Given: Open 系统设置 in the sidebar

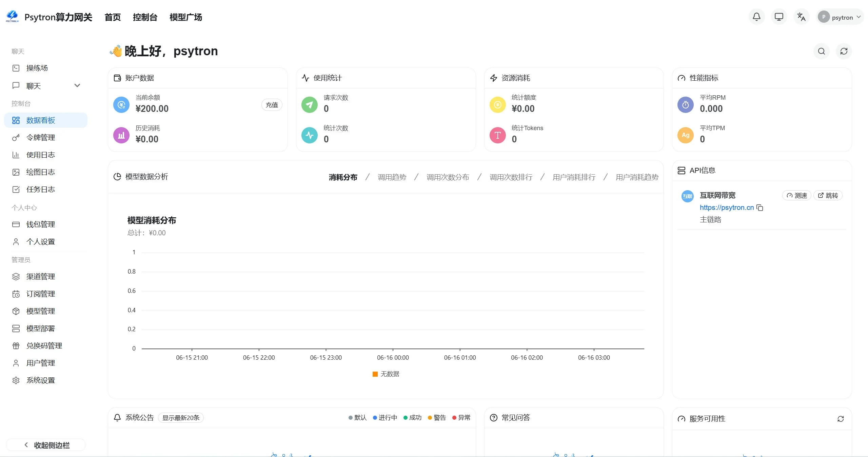Looking at the screenshot, I should coord(46,380).
